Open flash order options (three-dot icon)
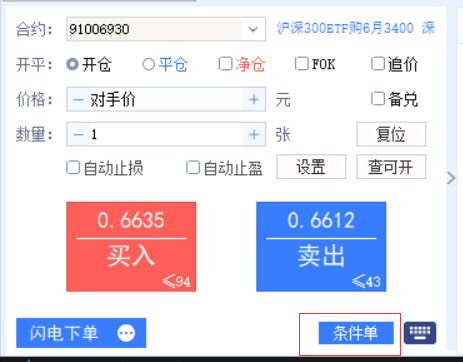Viewport: 463px width, 362px height. pyautogui.click(x=126, y=333)
